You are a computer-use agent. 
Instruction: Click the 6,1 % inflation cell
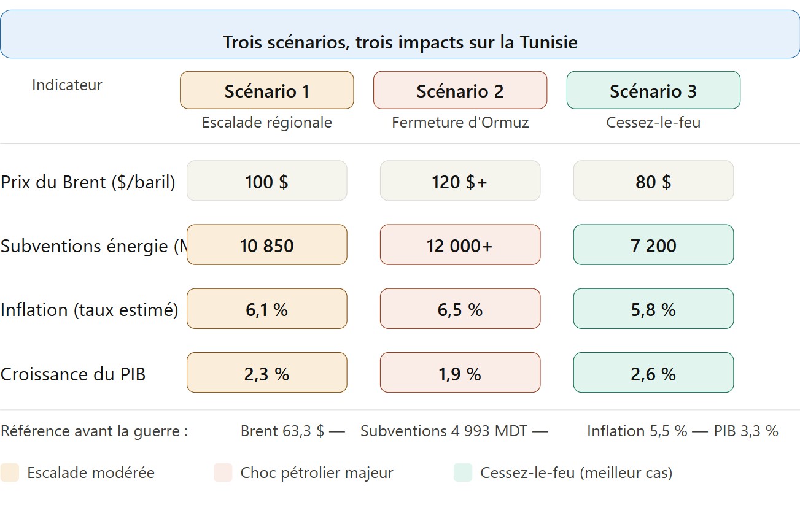click(x=266, y=309)
